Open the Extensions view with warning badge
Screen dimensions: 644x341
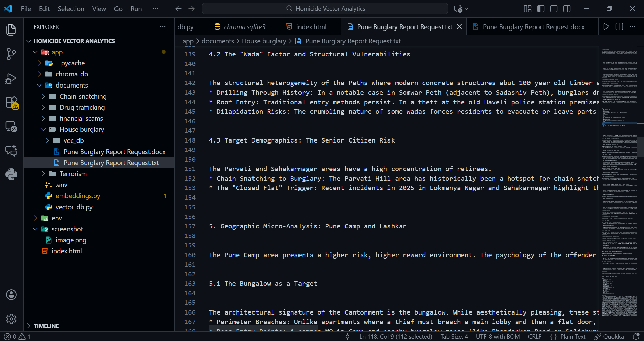click(11, 103)
